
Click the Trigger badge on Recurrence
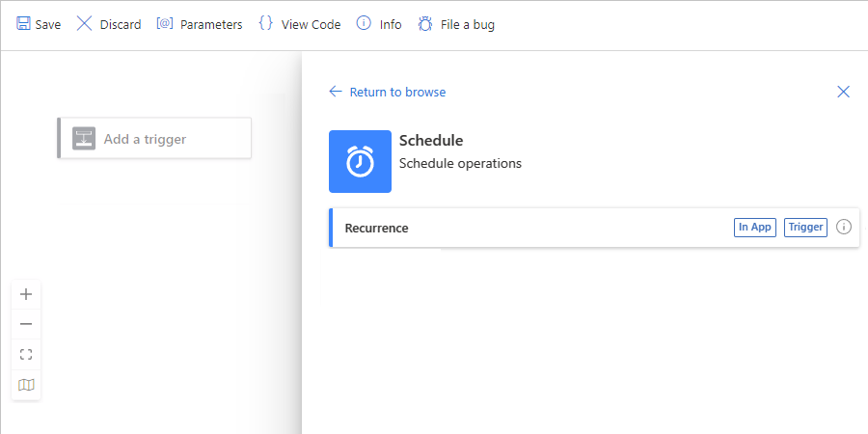[x=805, y=228]
